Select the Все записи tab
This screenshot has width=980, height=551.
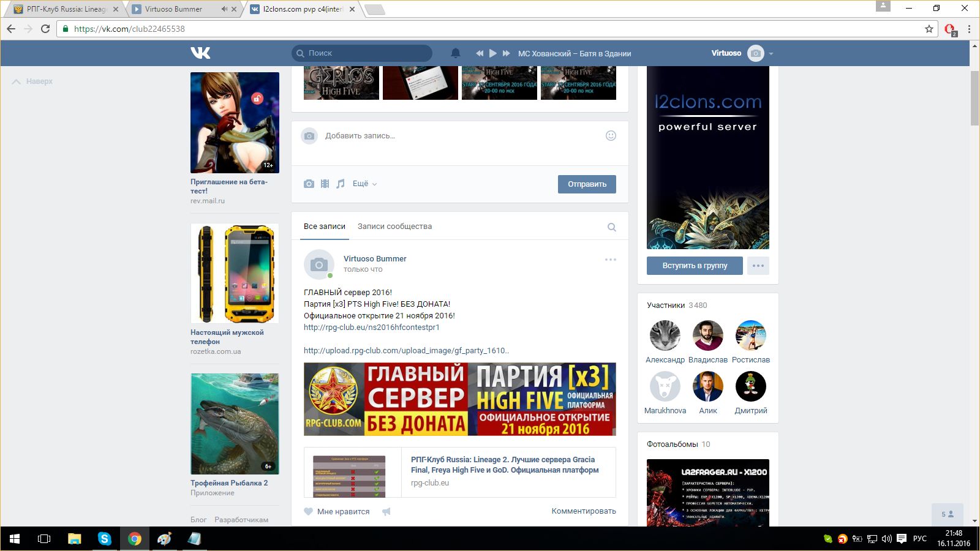325,227
